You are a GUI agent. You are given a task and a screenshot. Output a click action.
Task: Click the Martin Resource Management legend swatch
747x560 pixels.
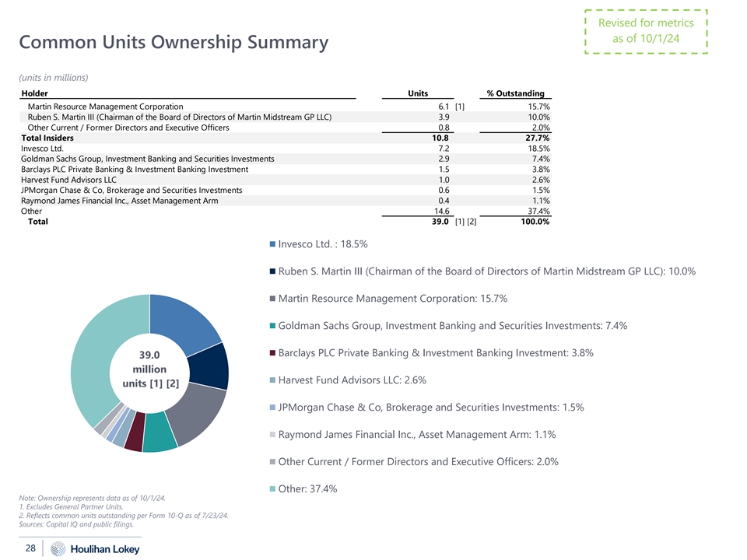pos(272,299)
